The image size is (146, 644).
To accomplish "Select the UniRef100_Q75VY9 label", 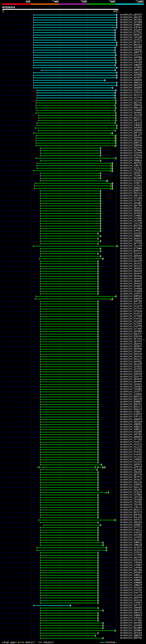I will (x=131, y=93).
